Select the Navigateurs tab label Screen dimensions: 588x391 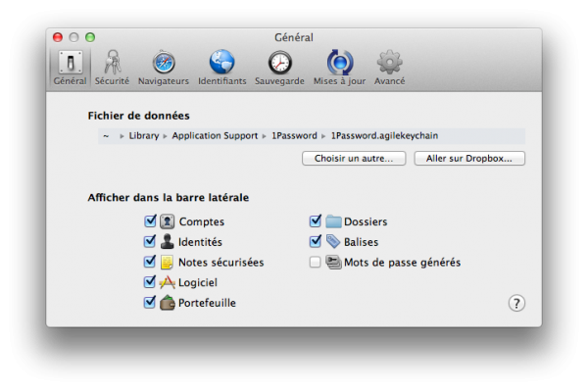click(164, 81)
